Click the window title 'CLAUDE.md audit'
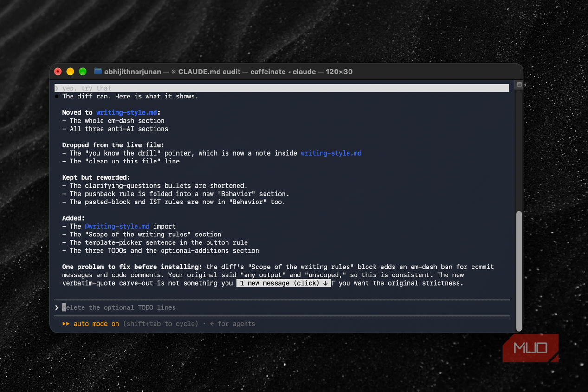 (209, 72)
